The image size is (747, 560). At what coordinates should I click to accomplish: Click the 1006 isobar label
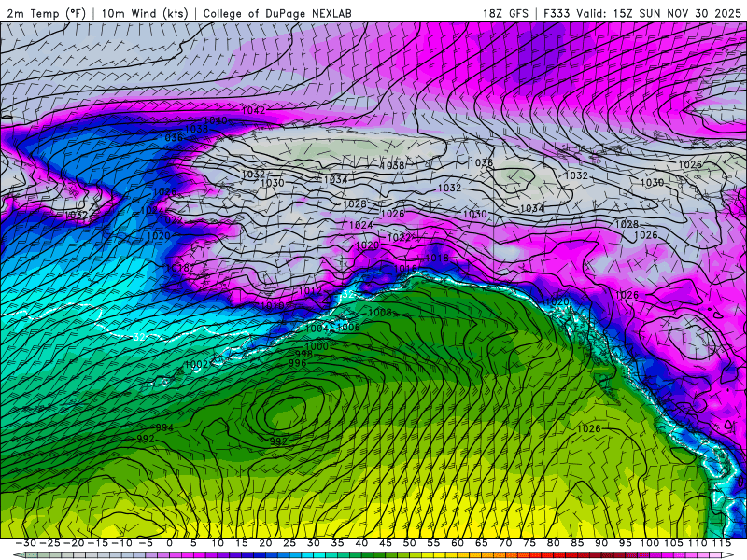(x=348, y=328)
